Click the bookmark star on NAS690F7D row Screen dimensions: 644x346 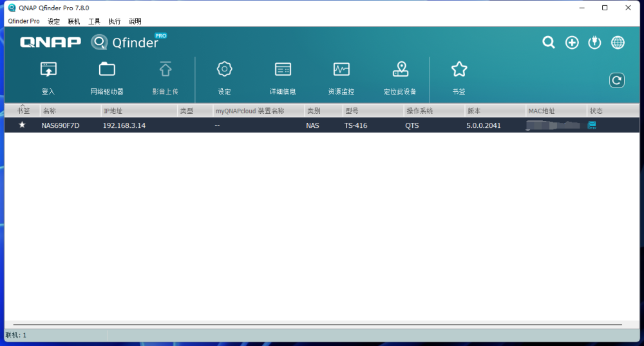point(22,125)
